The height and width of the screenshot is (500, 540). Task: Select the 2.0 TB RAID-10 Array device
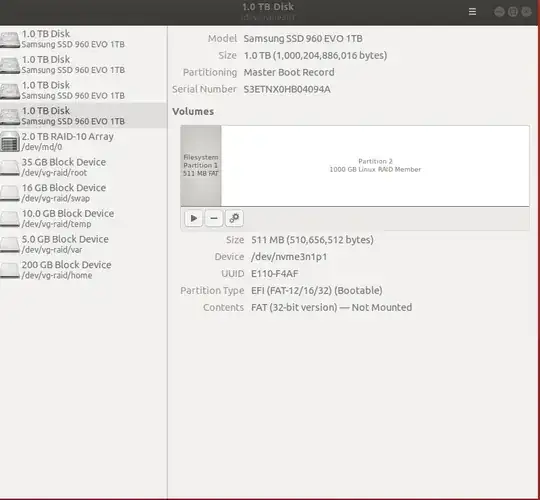coord(83,141)
